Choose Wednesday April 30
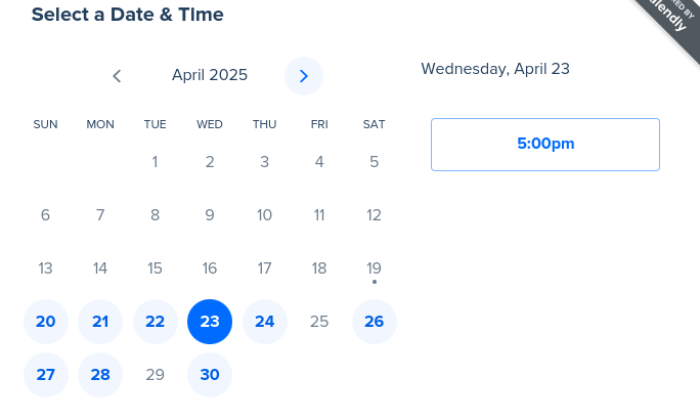The image size is (700, 400). tap(210, 375)
